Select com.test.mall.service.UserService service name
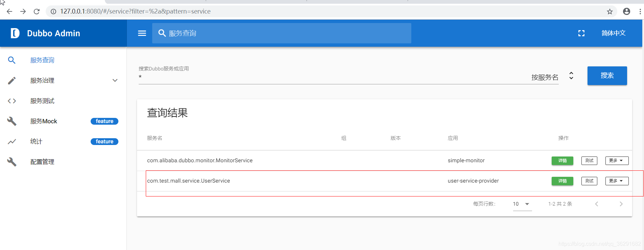 (x=188, y=181)
